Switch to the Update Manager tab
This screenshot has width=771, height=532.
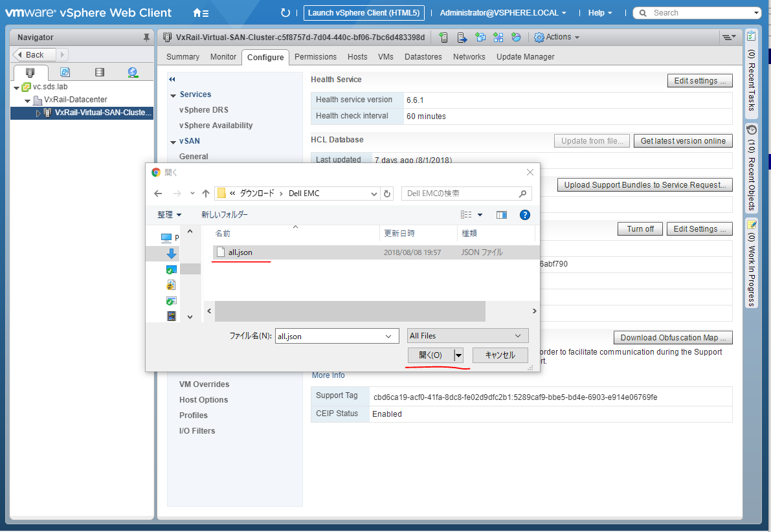click(x=526, y=57)
